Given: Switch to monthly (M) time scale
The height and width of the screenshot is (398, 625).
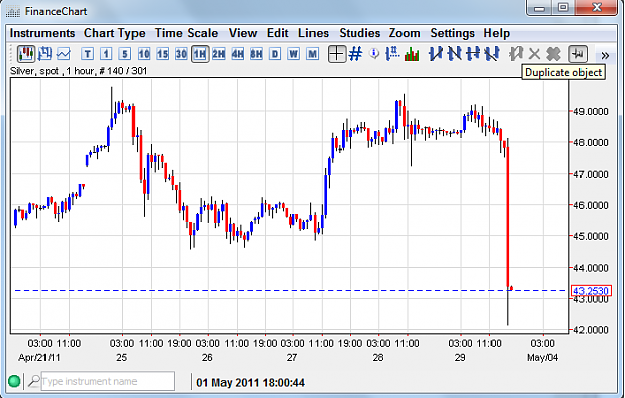Looking at the screenshot, I should tap(312, 53).
